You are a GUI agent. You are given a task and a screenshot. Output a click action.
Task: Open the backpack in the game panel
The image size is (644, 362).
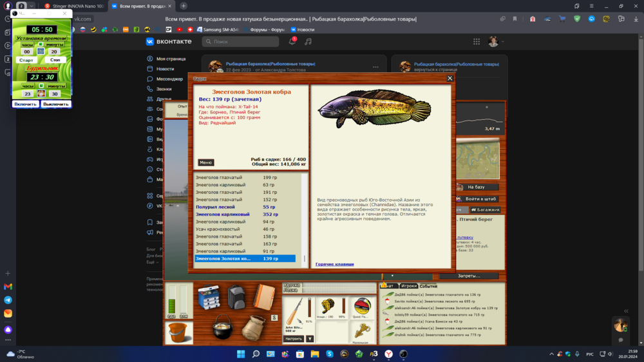tap(237, 298)
